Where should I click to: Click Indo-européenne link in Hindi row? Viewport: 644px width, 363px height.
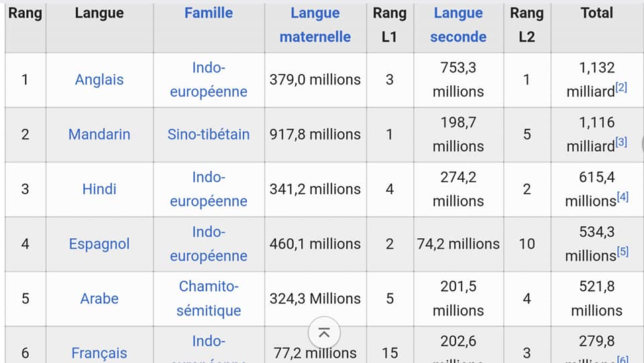pyautogui.click(x=209, y=189)
